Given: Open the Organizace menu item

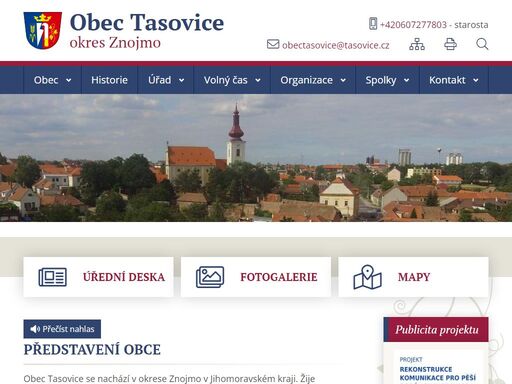Looking at the screenshot, I should [313, 80].
